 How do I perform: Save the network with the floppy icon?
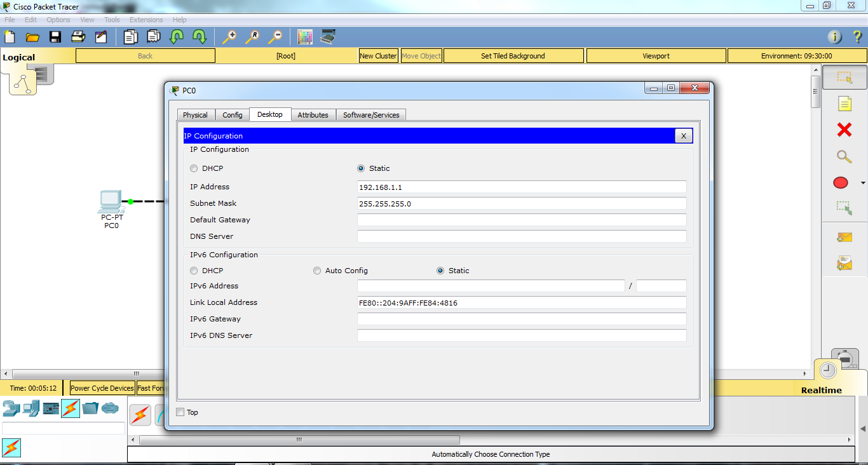[55, 37]
